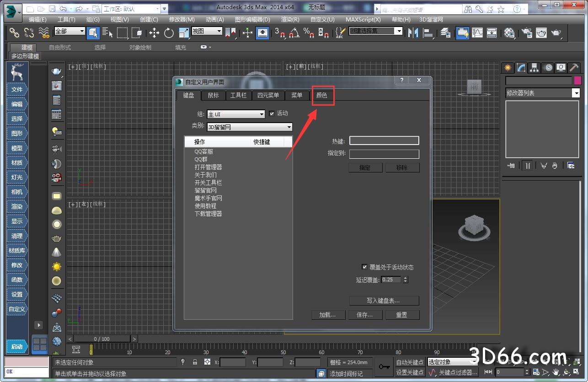This screenshot has width=588, height=382.
Task: Open the 自定义(U) menu
Action: (x=322, y=19)
